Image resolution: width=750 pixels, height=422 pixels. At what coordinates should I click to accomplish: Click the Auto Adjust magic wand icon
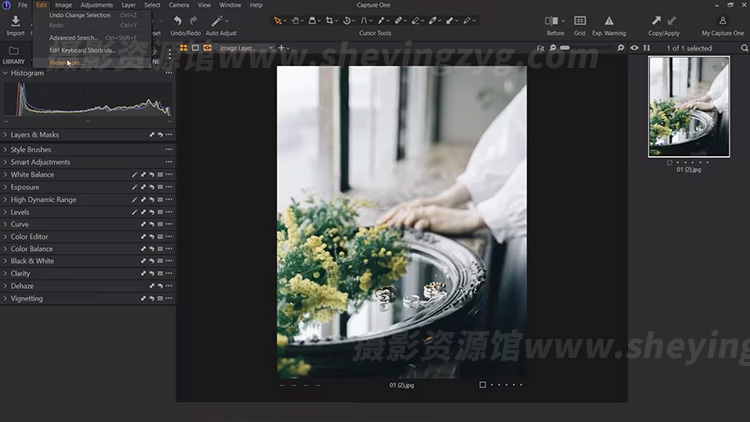(219, 20)
